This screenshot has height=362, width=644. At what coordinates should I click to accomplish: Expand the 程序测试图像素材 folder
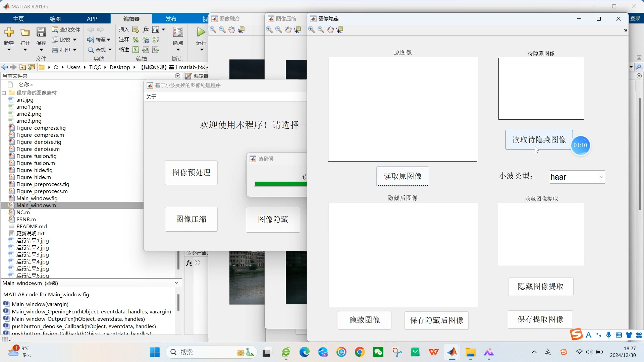tap(4, 93)
